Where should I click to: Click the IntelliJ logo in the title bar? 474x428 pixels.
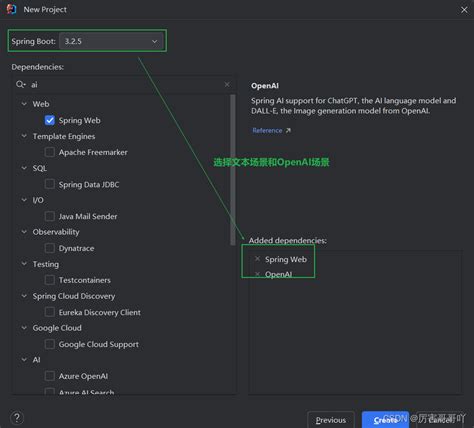click(x=12, y=9)
